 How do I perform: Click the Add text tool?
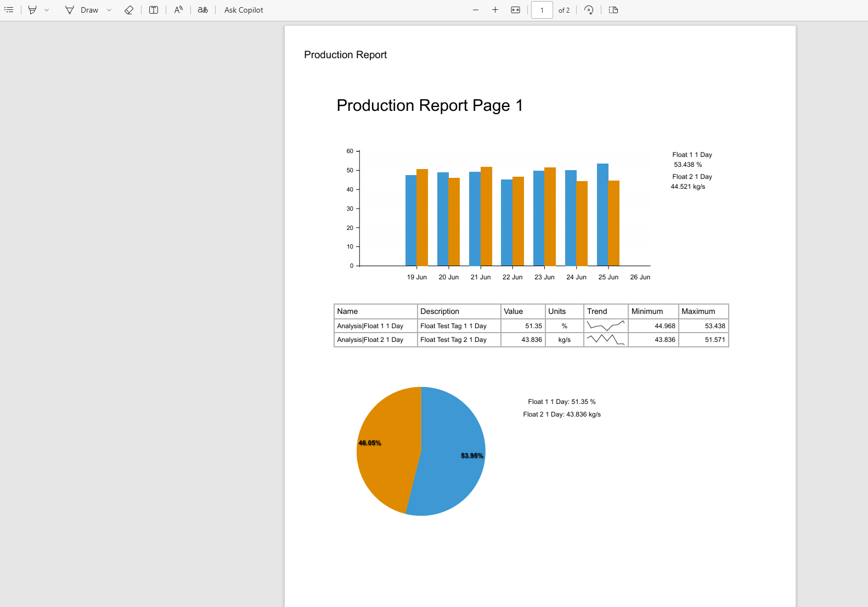tap(154, 10)
